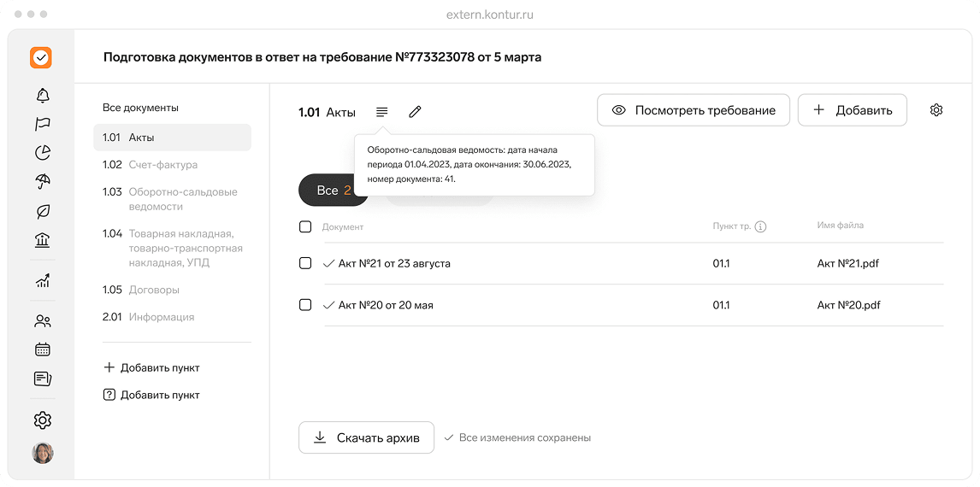
Task: Switch to the Все 2 filter tab
Action: pyautogui.click(x=333, y=191)
